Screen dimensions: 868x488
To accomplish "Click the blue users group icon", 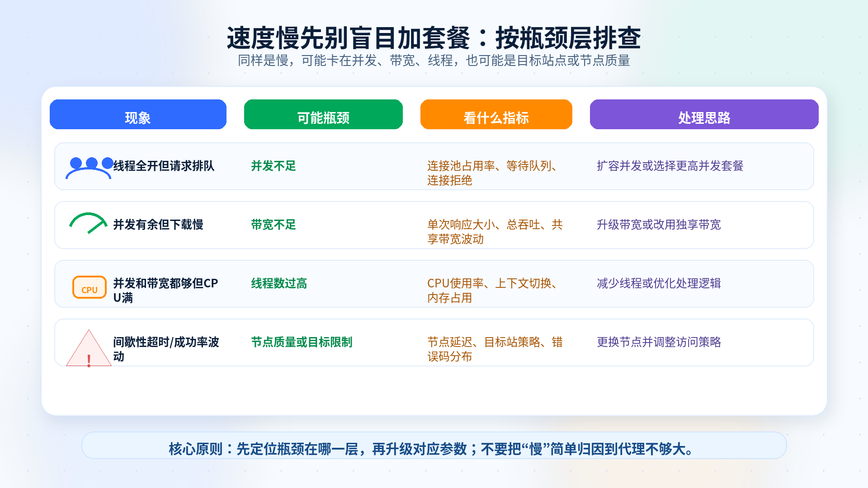I will coord(89,168).
